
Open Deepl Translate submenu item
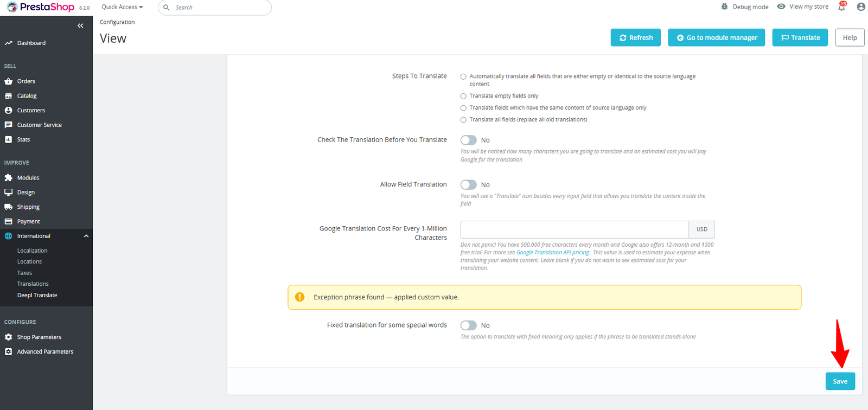37,296
